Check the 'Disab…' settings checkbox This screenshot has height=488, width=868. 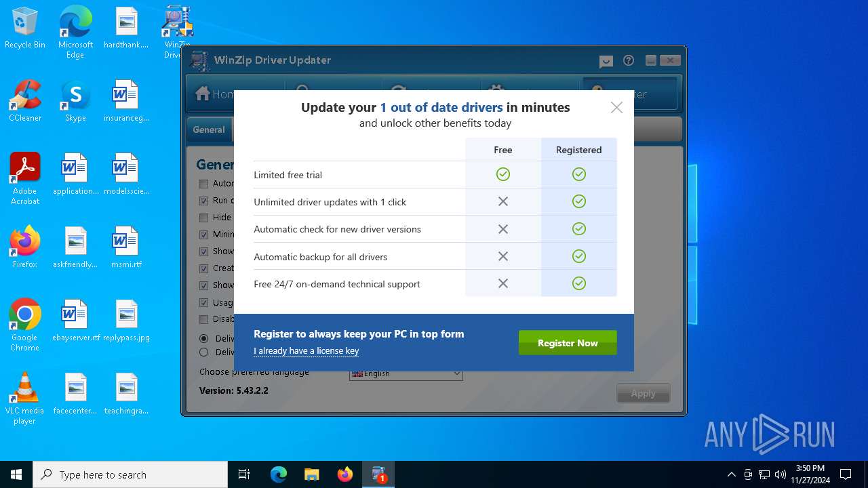click(204, 319)
